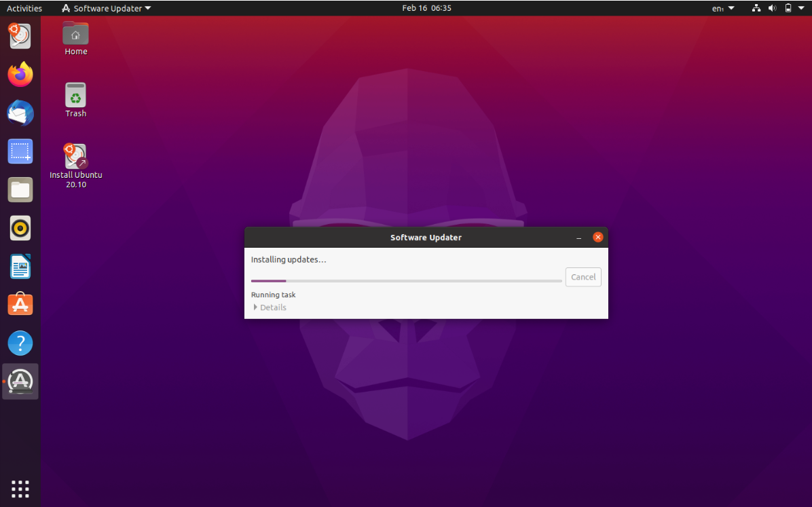
Task: Click the volume speaker icon in top bar
Action: [x=772, y=7]
